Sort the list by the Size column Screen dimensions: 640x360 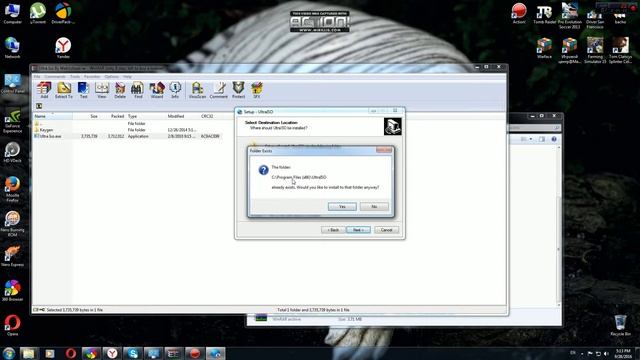[x=86, y=116]
